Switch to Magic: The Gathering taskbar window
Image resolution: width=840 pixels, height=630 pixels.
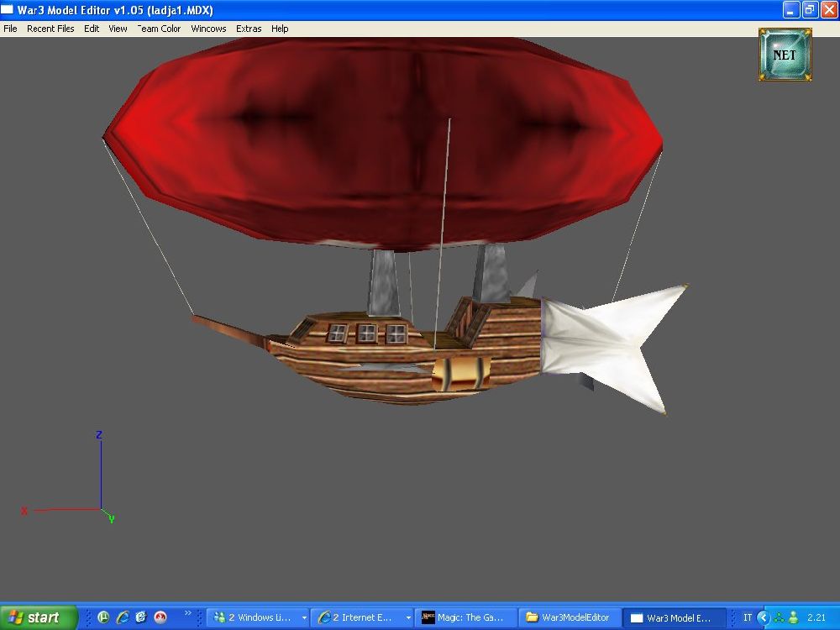point(465,617)
